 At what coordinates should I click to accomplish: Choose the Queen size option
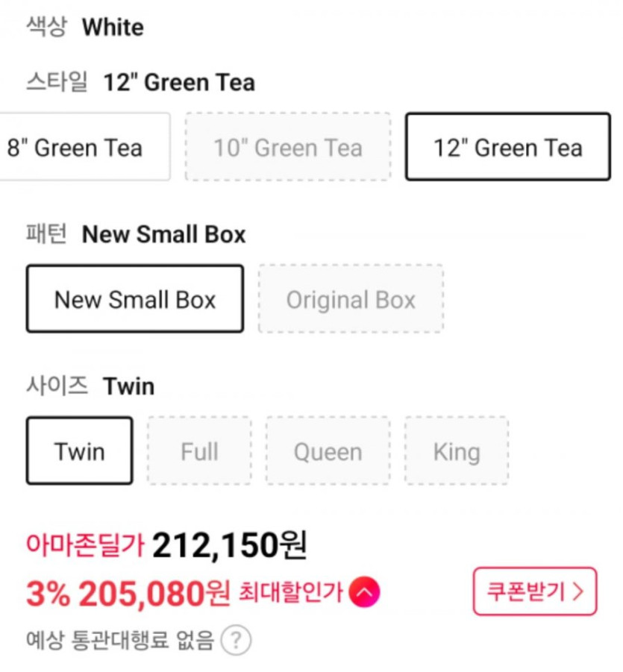328,451
